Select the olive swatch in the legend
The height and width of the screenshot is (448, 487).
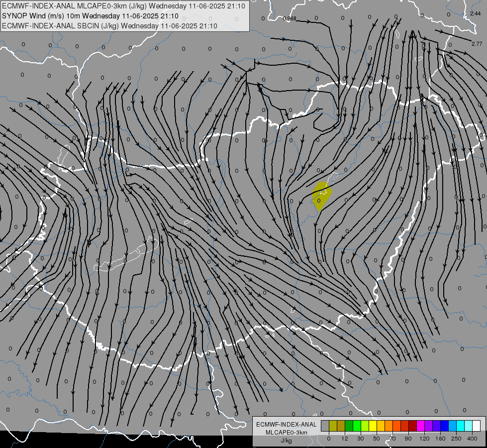(333, 426)
